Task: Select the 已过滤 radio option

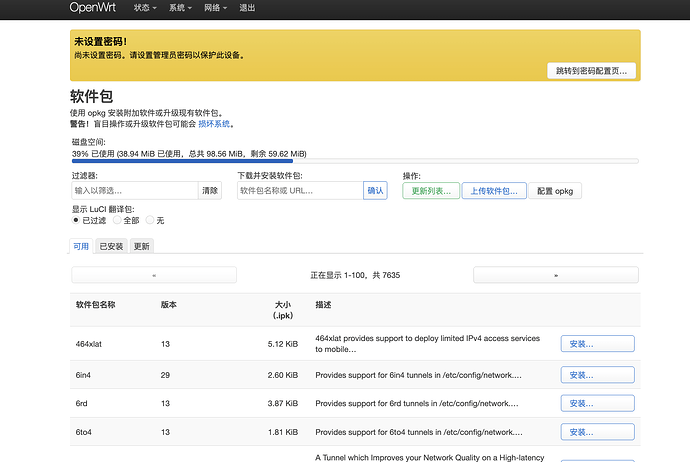Action: (76, 220)
